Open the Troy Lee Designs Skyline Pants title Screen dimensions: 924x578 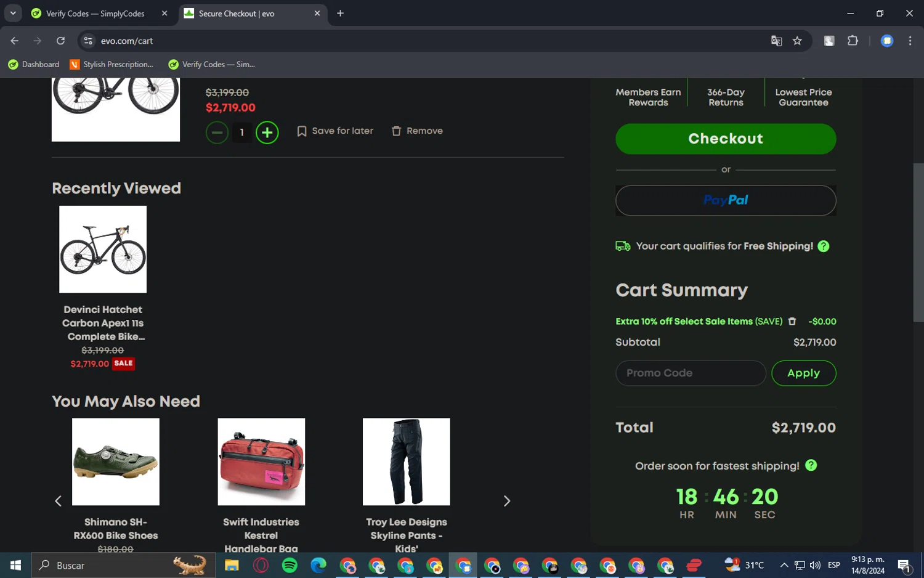coord(407,535)
